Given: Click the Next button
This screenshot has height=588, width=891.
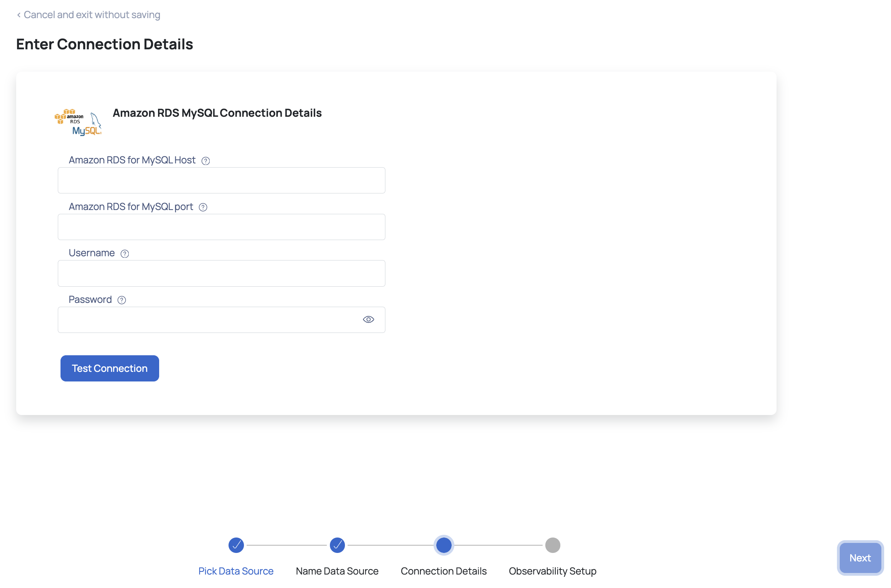Looking at the screenshot, I should click(860, 558).
